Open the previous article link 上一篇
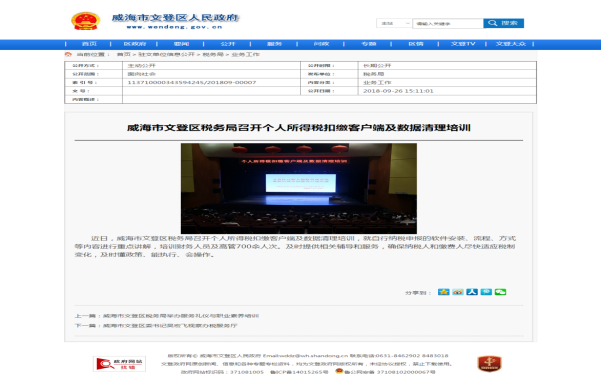Viewport: 601px width, 379px height. 167,316
